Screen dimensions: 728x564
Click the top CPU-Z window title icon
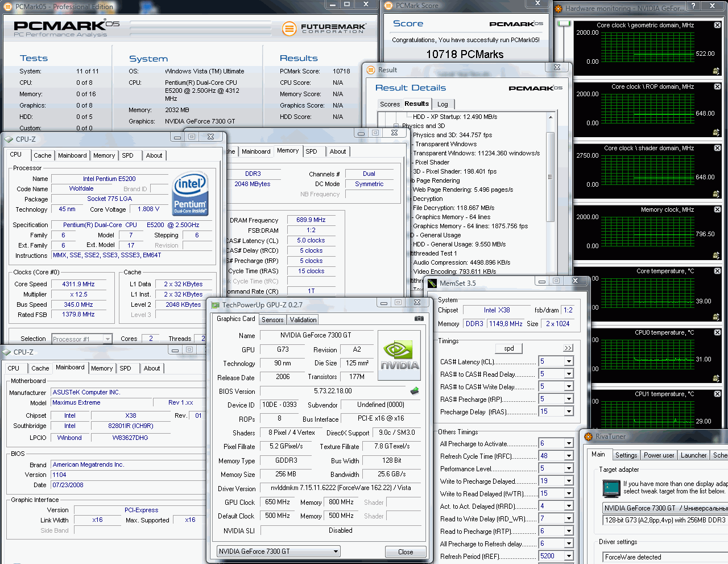pyautogui.click(x=9, y=139)
